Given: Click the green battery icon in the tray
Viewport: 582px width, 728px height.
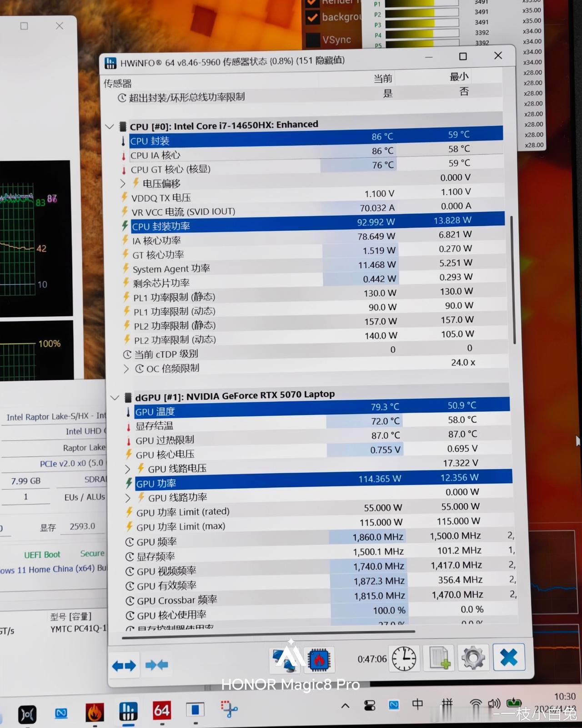Looking at the screenshot, I should coord(514,703).
